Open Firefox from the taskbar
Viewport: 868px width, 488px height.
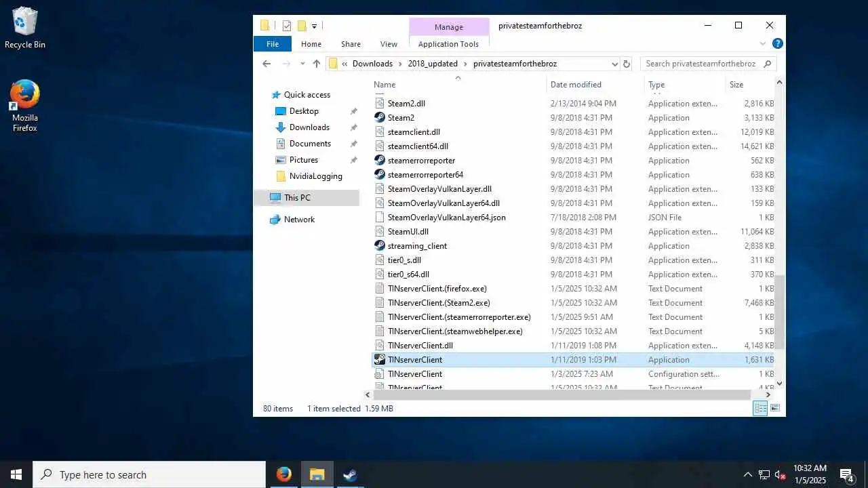(284, 474)
